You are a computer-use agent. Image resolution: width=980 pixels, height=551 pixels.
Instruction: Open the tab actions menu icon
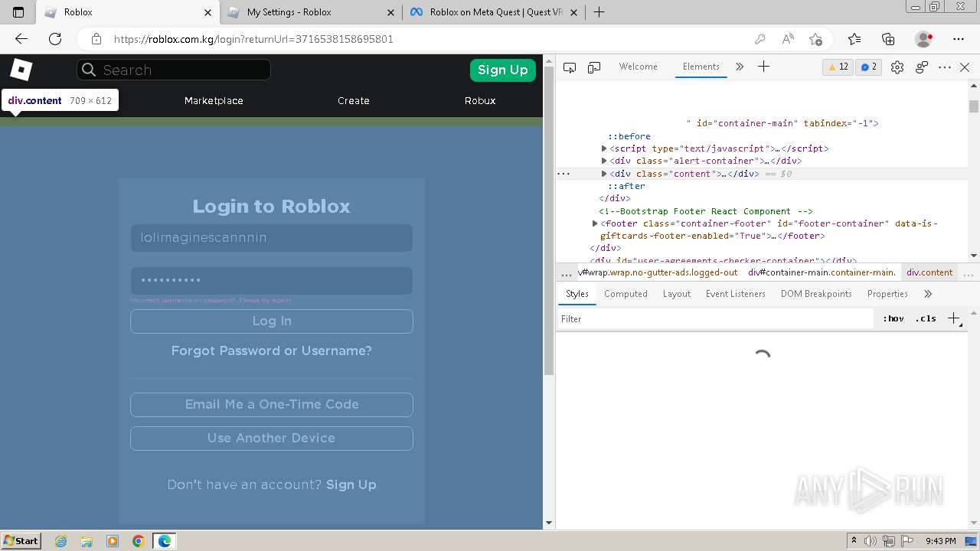coord(18,12)
